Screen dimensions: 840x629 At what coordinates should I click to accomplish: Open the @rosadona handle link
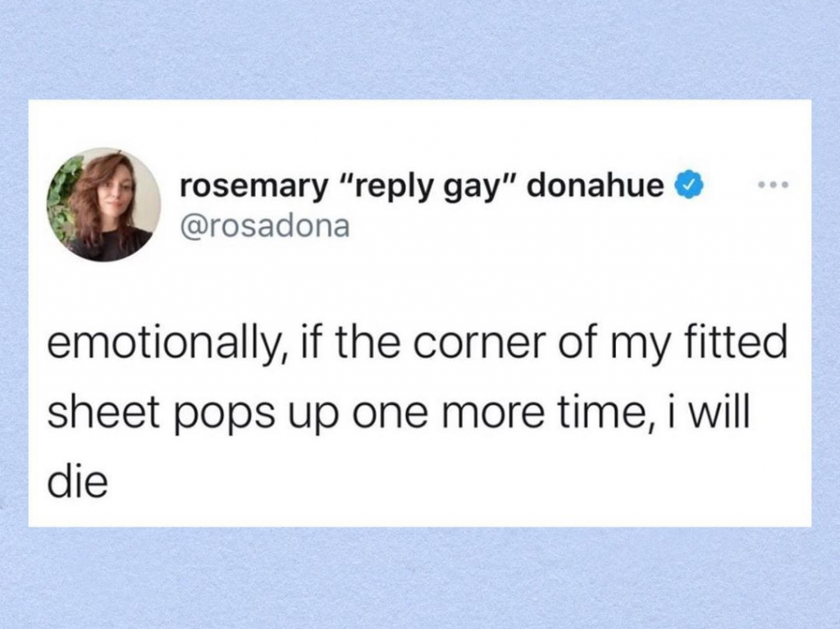point(265,226)
